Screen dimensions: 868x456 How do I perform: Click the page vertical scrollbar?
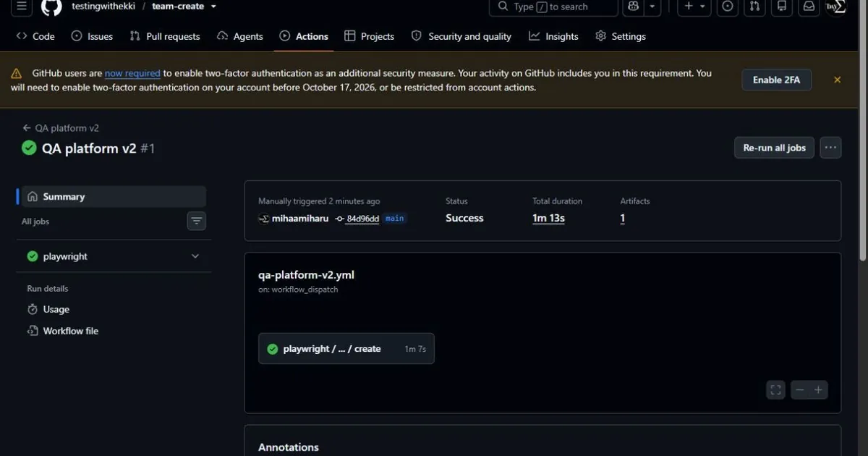click(862, 130)
